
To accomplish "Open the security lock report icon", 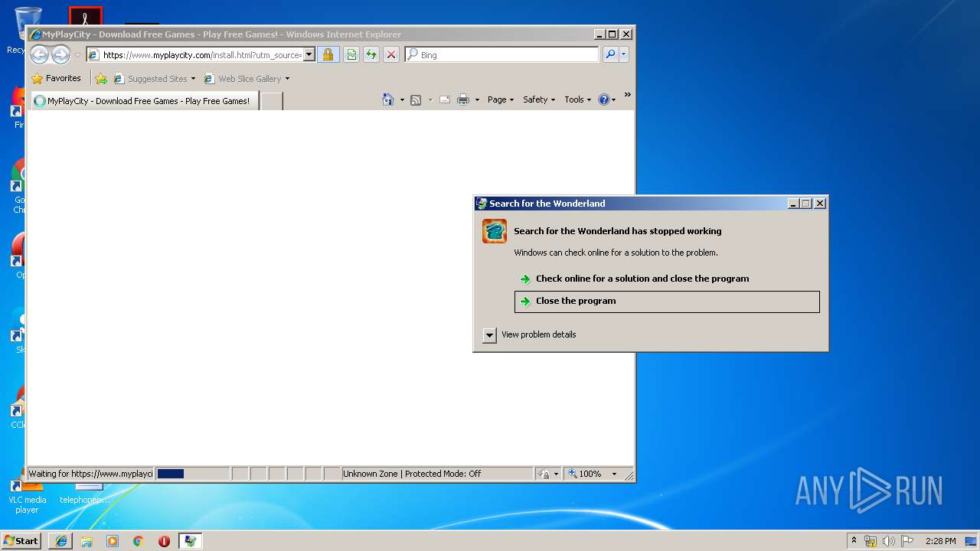I will click(x=328, y=55).
